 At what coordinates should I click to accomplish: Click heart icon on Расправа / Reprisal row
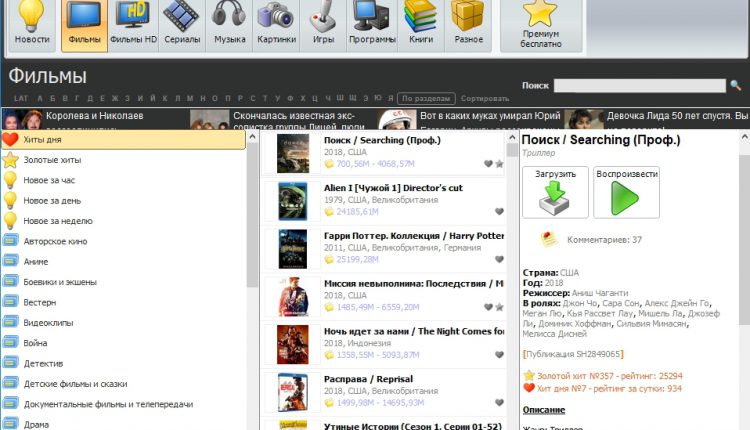click(499, 403)
